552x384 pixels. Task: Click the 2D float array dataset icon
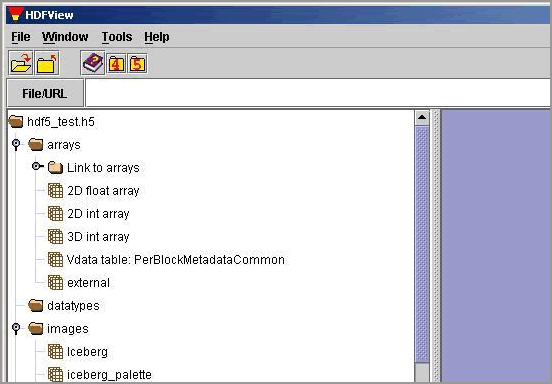pyautogui.click(x=55, y=191)
